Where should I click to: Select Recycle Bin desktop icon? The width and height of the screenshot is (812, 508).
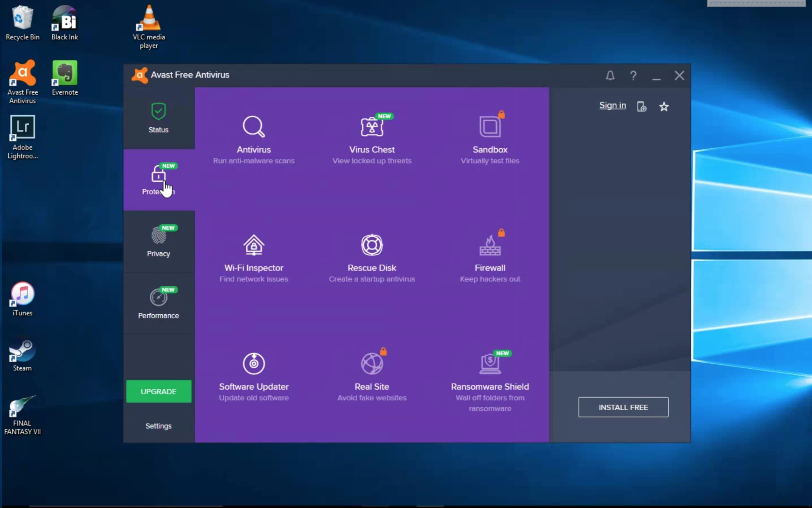coord(23,23)
